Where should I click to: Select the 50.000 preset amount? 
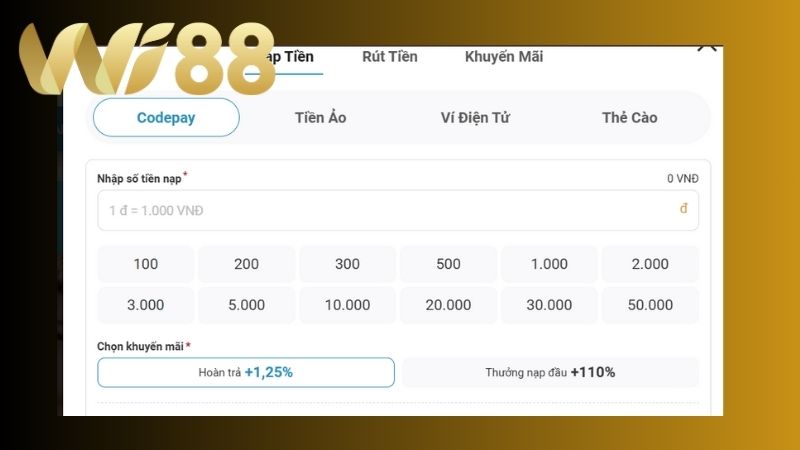650,305
